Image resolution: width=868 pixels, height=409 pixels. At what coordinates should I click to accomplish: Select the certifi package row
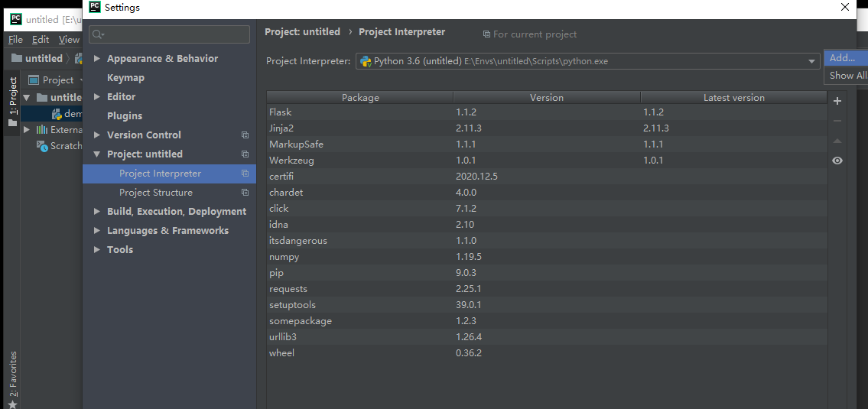(x=547, y=177)
